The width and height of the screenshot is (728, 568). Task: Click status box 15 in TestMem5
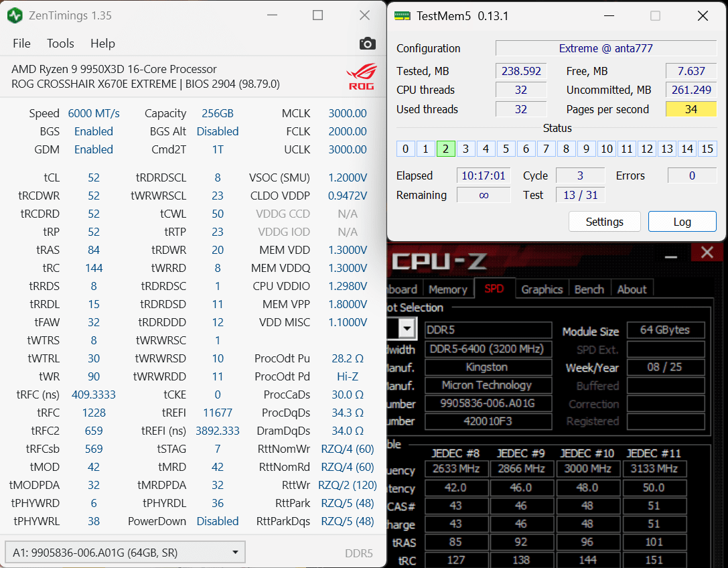pyautogui.click(x=707, y=149)
